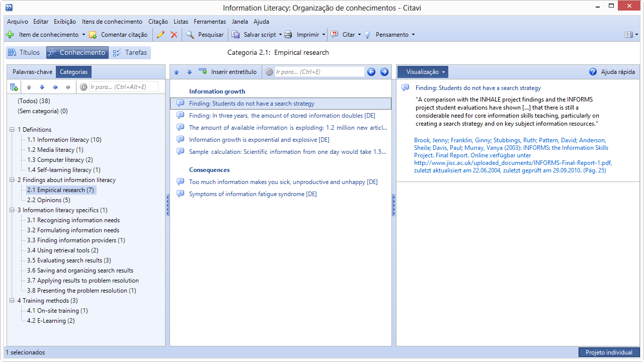Click the new category icon in Categorias toolbar

(14, 87)
